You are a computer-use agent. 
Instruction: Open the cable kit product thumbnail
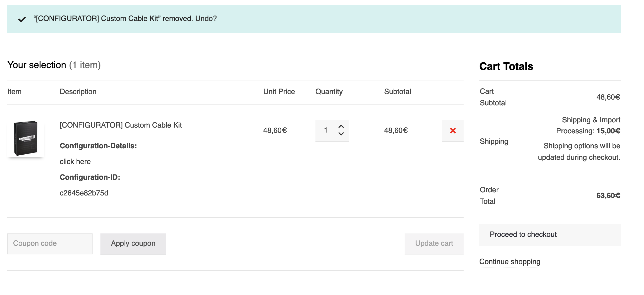pyautogui.click(x=26, y=138)
